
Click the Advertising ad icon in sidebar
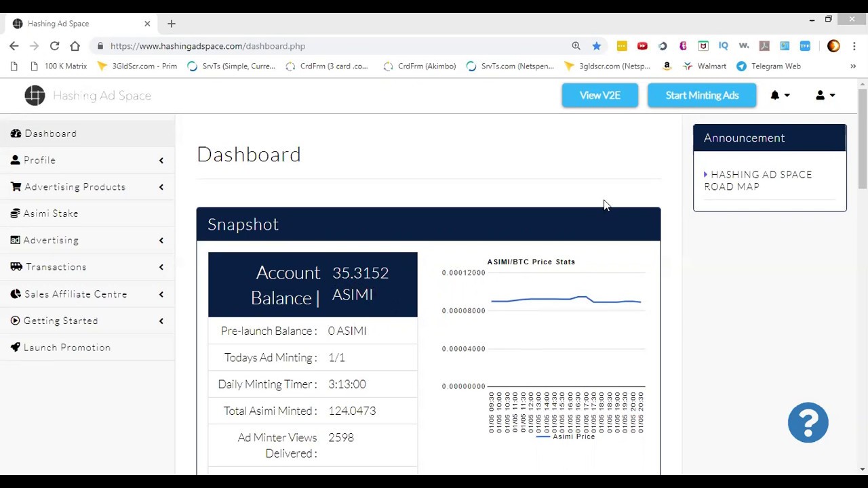point(16,240)
